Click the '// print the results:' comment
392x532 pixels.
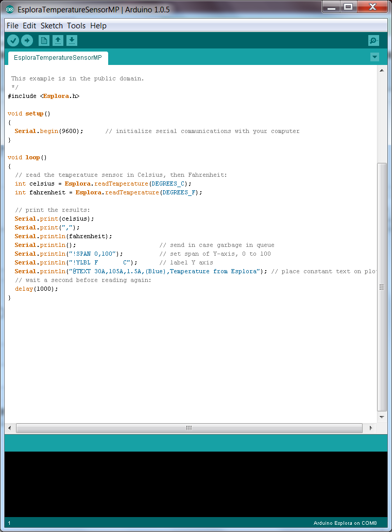(x=52, y=210)
